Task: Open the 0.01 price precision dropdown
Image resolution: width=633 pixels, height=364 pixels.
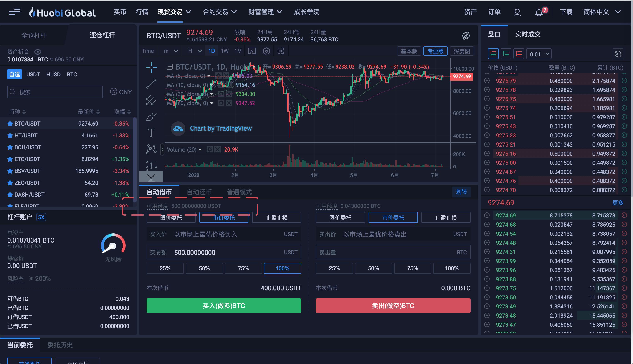Action: pyautogui.click(x=539, y=54)
